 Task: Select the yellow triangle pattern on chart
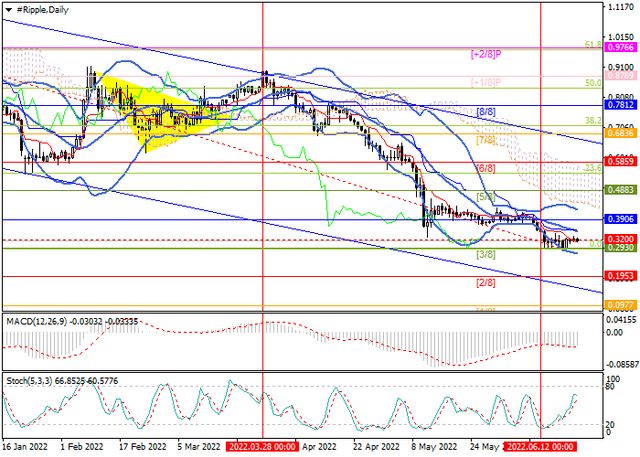coord(163,114)
